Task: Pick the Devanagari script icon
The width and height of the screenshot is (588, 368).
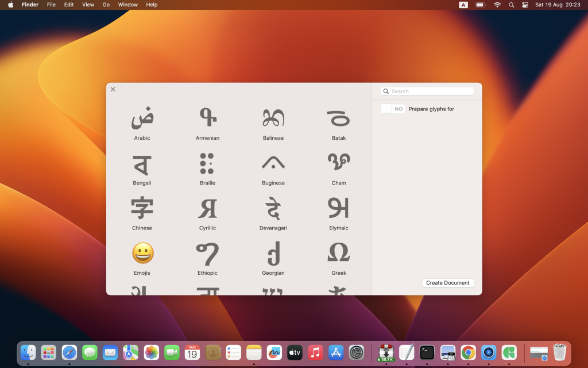Action: pos(273,208)
